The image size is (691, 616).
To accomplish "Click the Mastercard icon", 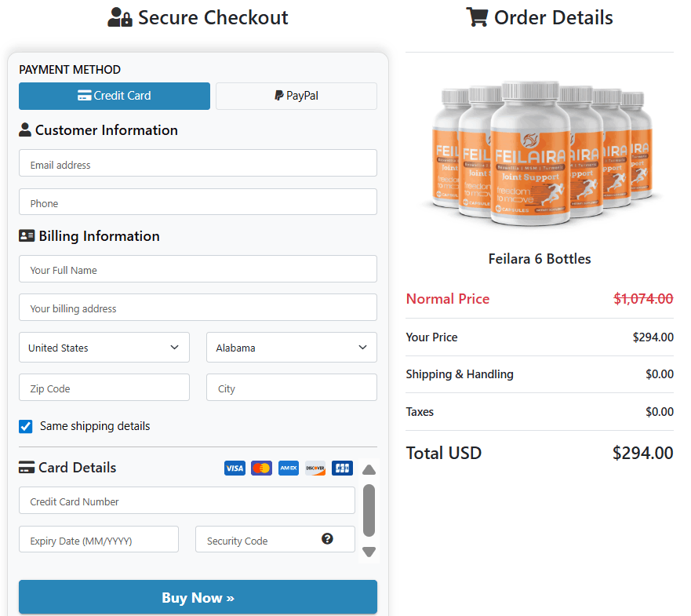I will tap(261, 468).
